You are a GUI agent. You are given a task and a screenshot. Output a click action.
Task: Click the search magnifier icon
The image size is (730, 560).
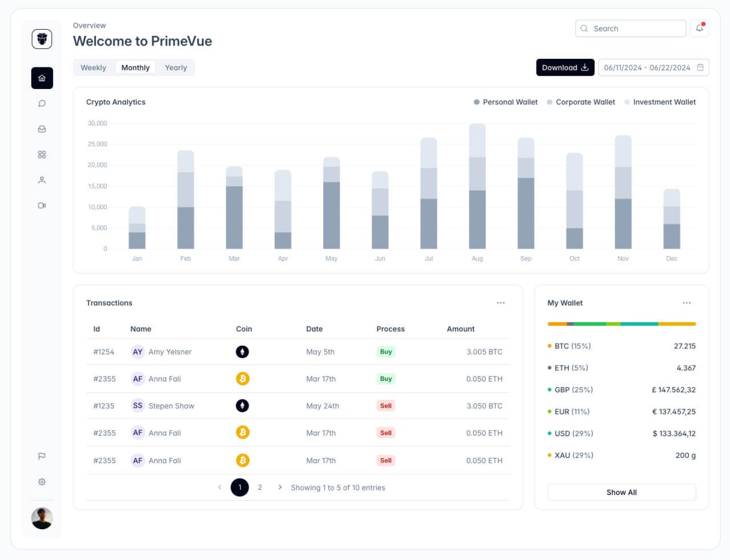pyautogui.click(x=584, y=29)
